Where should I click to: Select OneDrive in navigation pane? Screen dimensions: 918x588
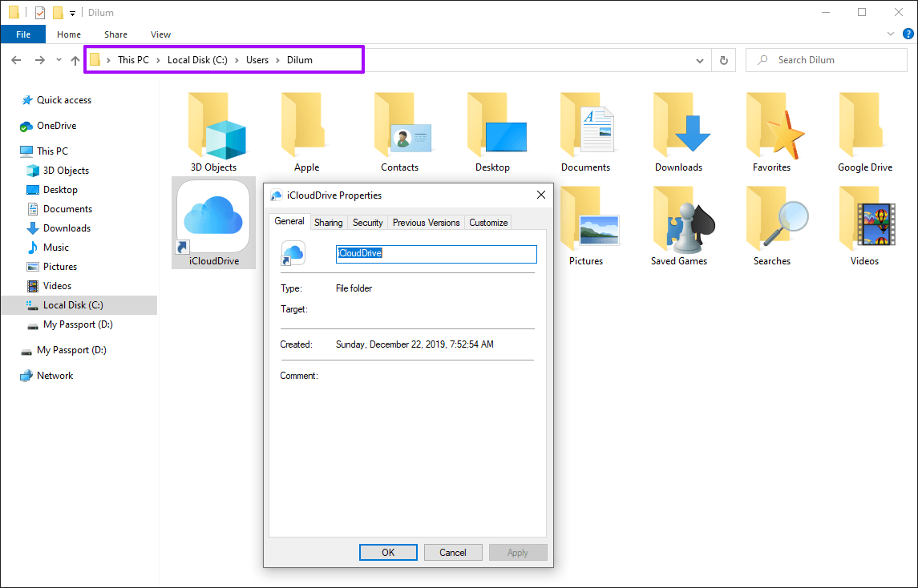[x=56, y=126]
